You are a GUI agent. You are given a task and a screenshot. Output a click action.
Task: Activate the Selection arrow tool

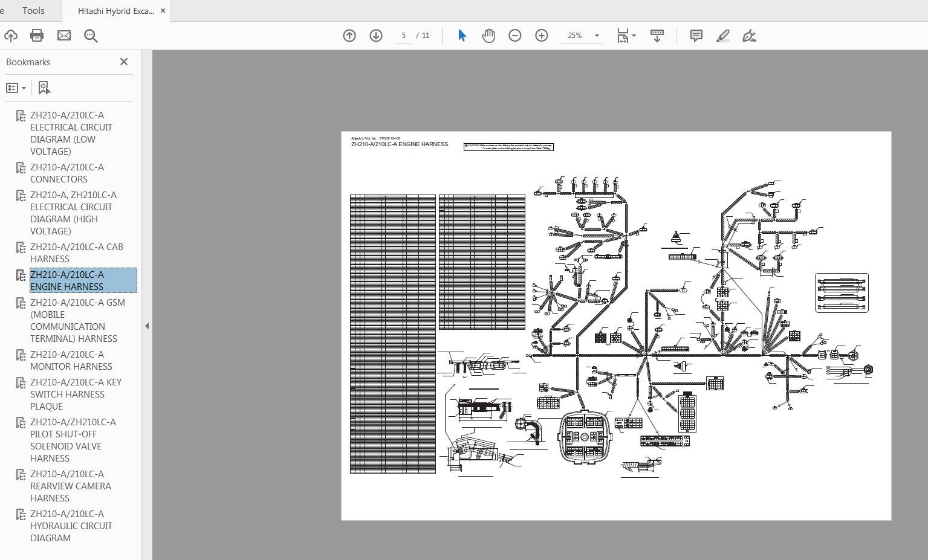click(x=461, y=36)
